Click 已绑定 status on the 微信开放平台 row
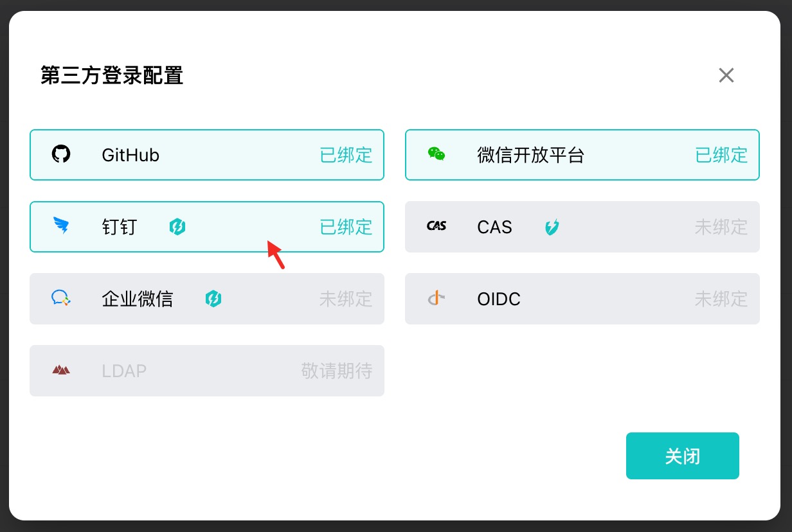 721,155
